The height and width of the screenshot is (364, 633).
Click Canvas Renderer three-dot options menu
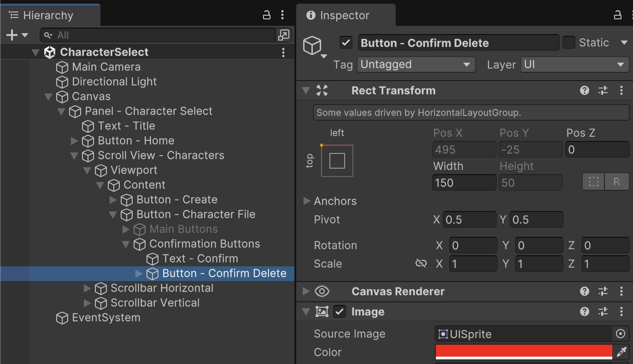(621, 291)
